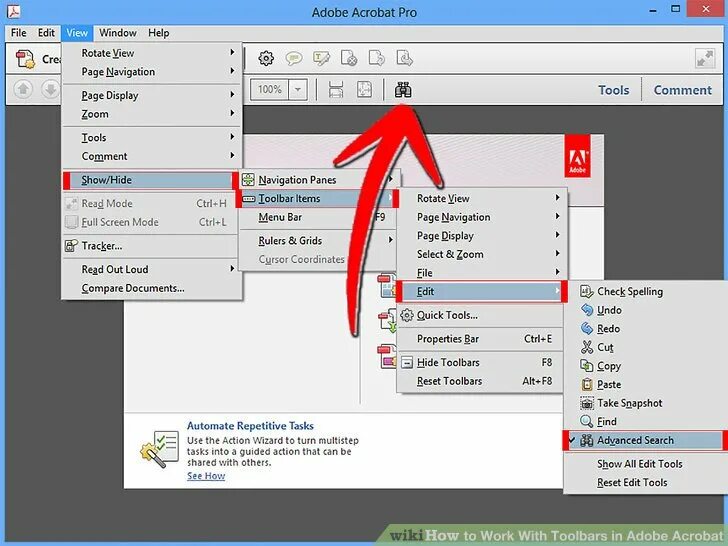Select Cut in the Edit tools submenu
The width and height of the screenshot is (728, 546).
(x=643, y=347)
